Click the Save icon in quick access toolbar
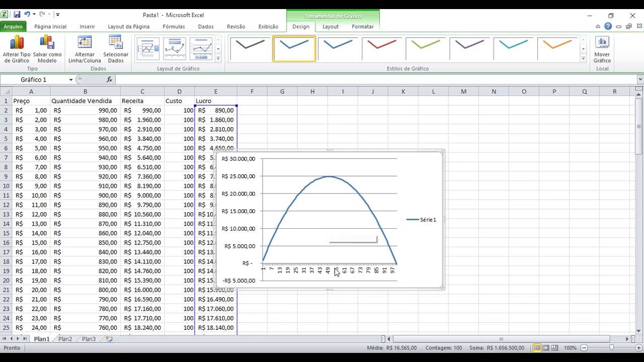The height and width of the screenshot is (362, 644). pos(17,15)
